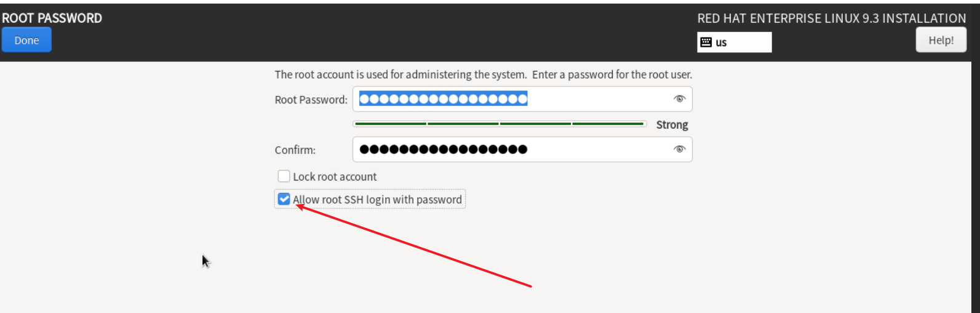Screen dimensions: 980x313
Task: Click the 'Strong' strength label
Action: point(672,124)
